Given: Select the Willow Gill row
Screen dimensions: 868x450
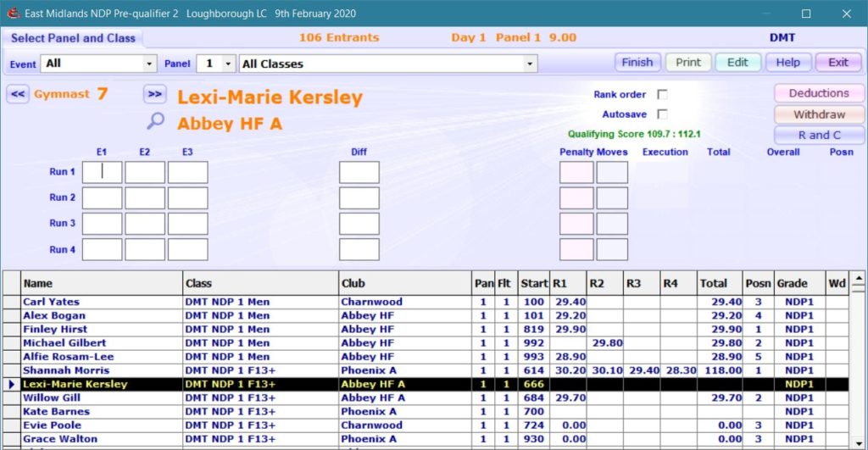Looking at the screenshot, I should [426, 398].
